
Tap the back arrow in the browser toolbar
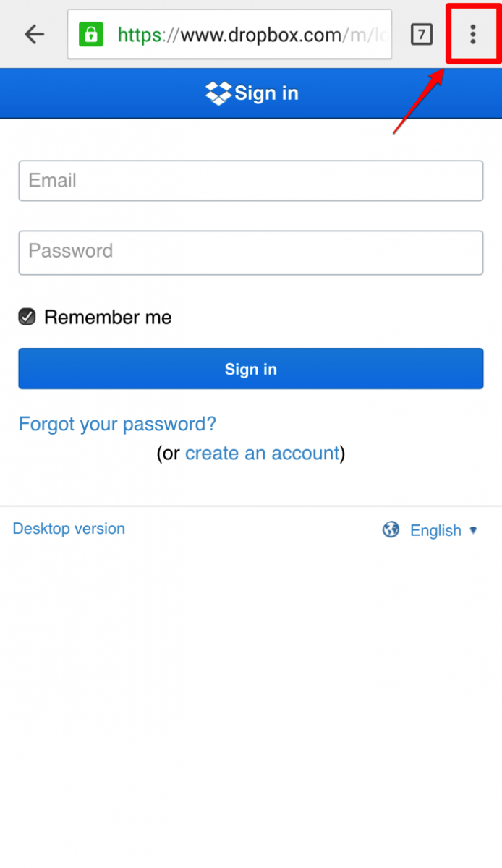coord(34,34)
